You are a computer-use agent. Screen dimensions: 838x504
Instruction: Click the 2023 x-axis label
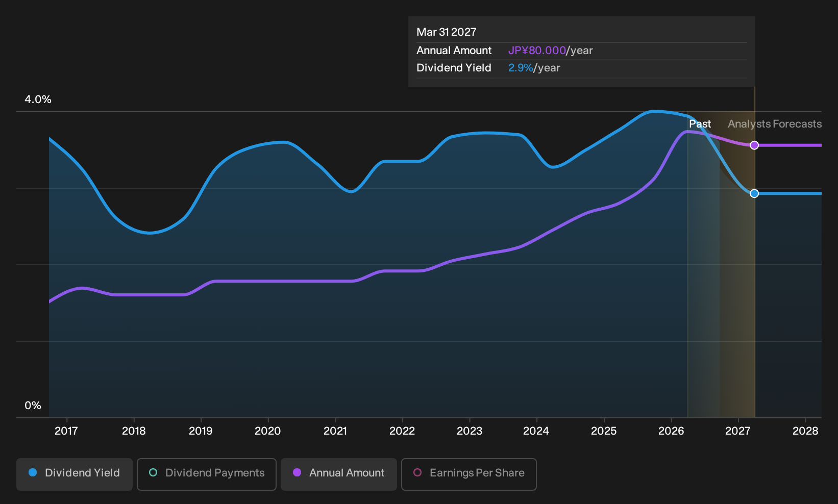click(470, 431)
